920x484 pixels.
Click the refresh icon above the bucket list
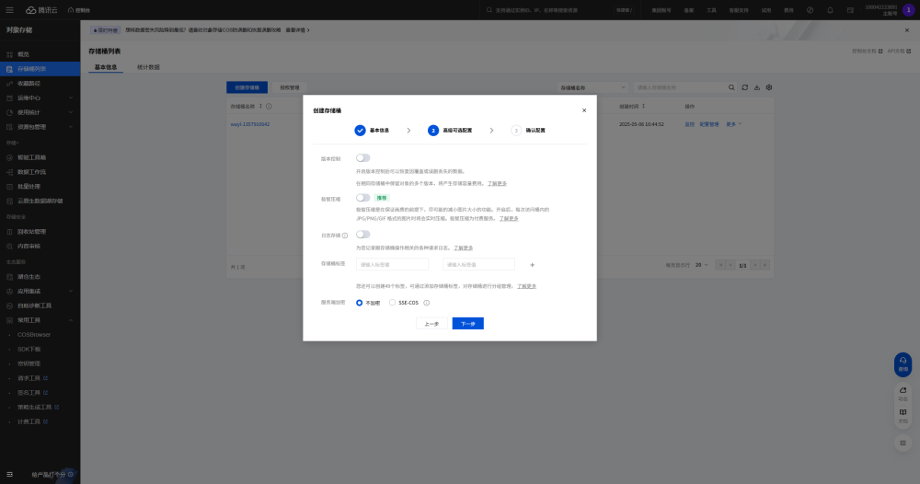coord(744,88)
